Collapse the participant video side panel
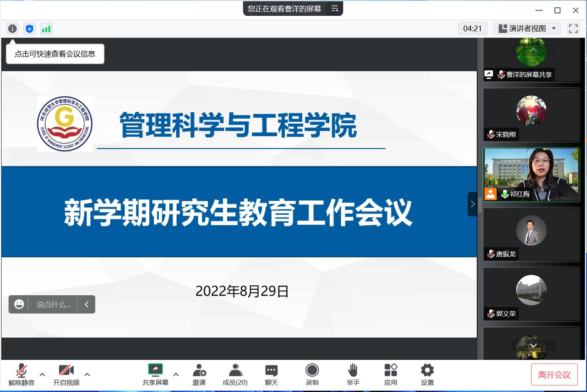This screenshot has height=392, width=587. [x=472, y=204]
